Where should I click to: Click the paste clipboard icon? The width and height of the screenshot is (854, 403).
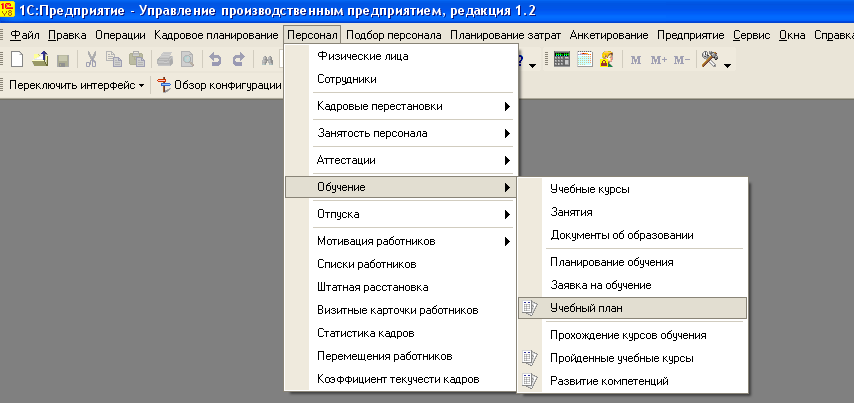(137, 59)
